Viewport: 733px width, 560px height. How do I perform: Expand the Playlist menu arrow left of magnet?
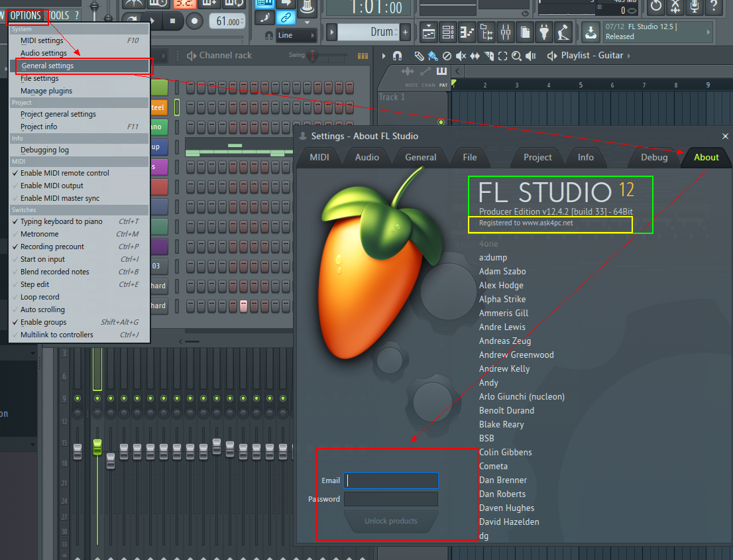tap(384, 56)
